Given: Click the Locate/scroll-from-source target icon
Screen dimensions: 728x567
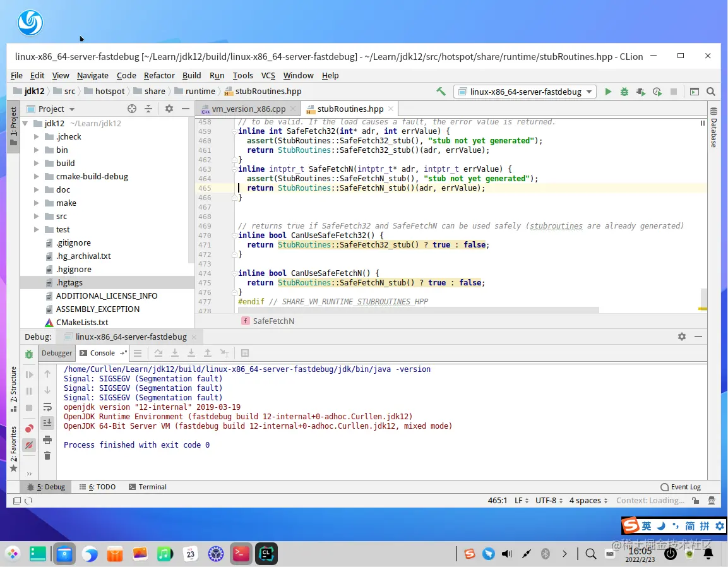Looking at the screenshot, I should (x=132, y=109).
